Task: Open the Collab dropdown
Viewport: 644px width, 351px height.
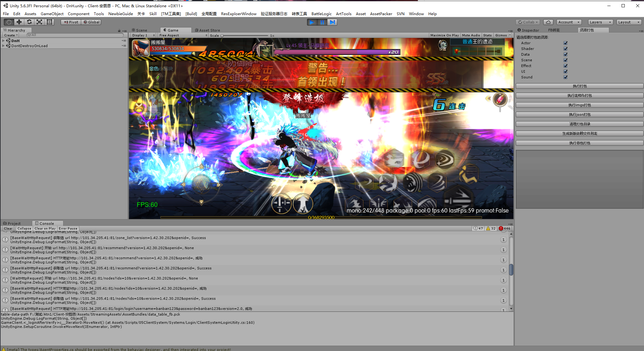Action: coord(528,22)
